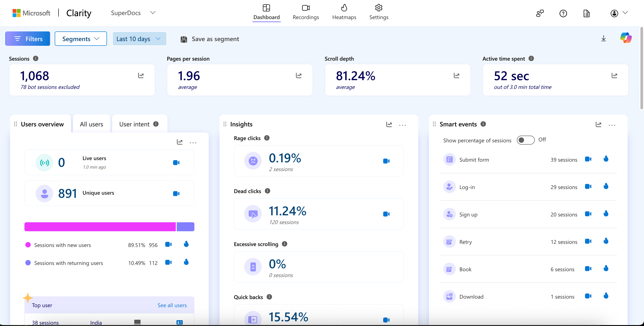Expand the Last 10 days date range
The image size is (644, 326).
click(x=139, y=39)
